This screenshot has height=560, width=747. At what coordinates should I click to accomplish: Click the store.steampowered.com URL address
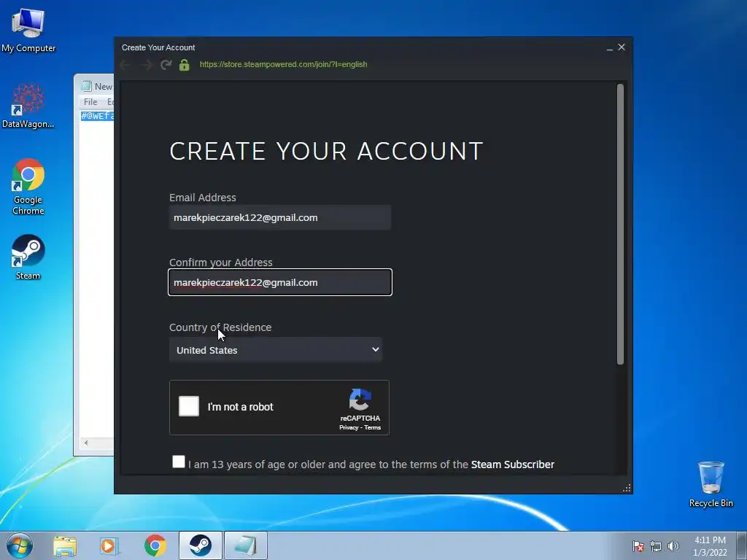click(x=284, y=64)
